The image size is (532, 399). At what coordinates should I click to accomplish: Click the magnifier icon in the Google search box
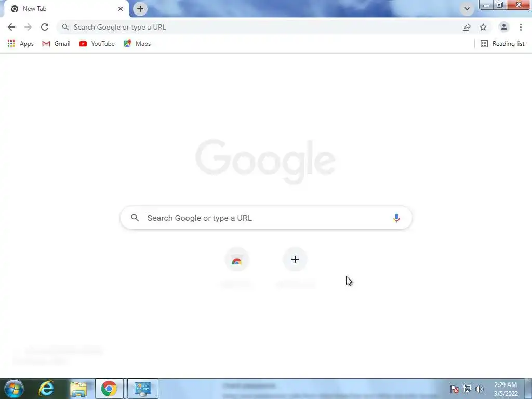[x=135, y=218]
